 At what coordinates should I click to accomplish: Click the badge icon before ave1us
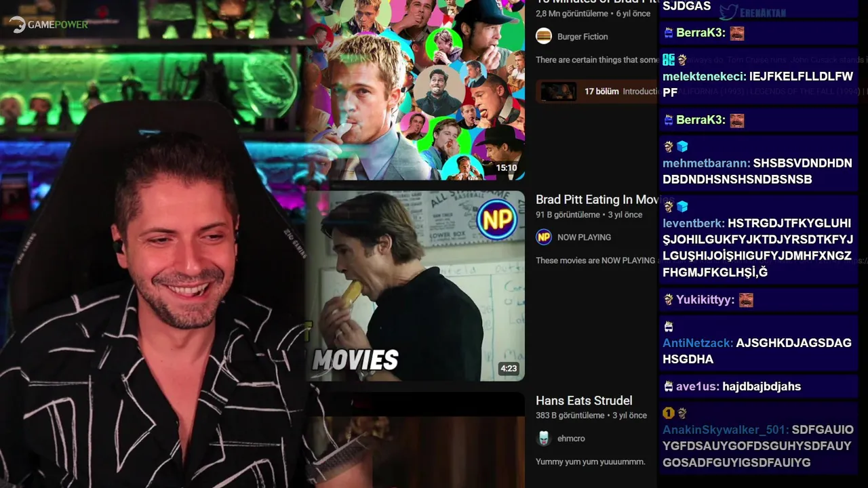pyautogui.click(x=669, y=386)
